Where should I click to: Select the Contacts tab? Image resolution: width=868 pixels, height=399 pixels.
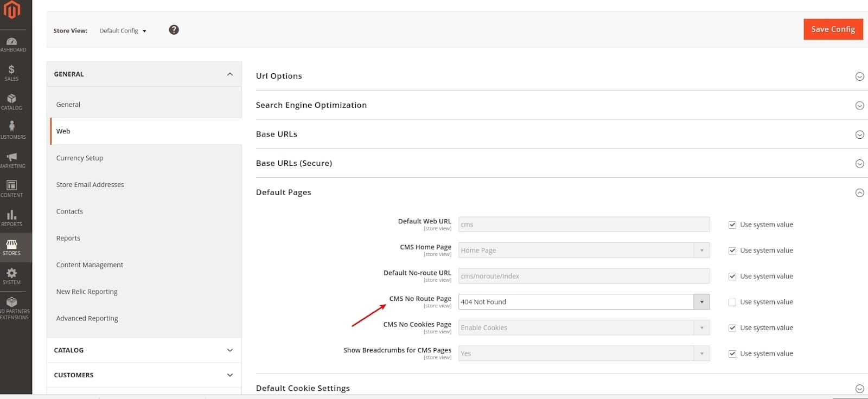point(146,211)
